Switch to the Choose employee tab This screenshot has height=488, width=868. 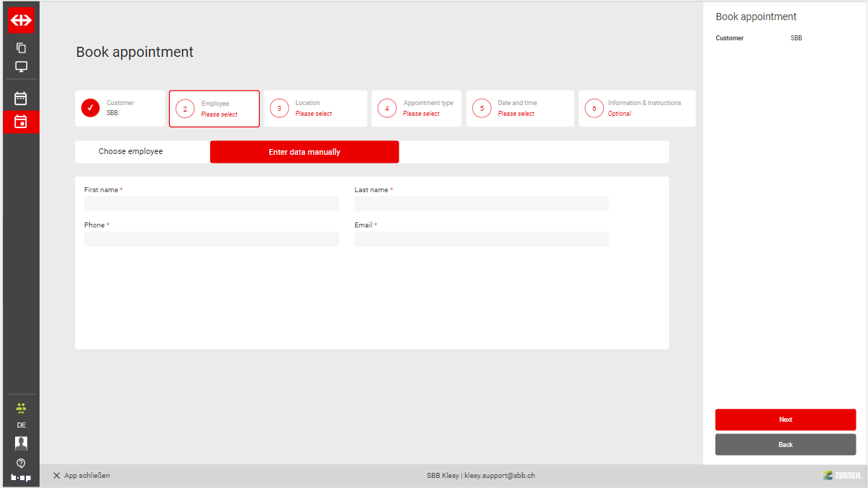coord(131,152)
